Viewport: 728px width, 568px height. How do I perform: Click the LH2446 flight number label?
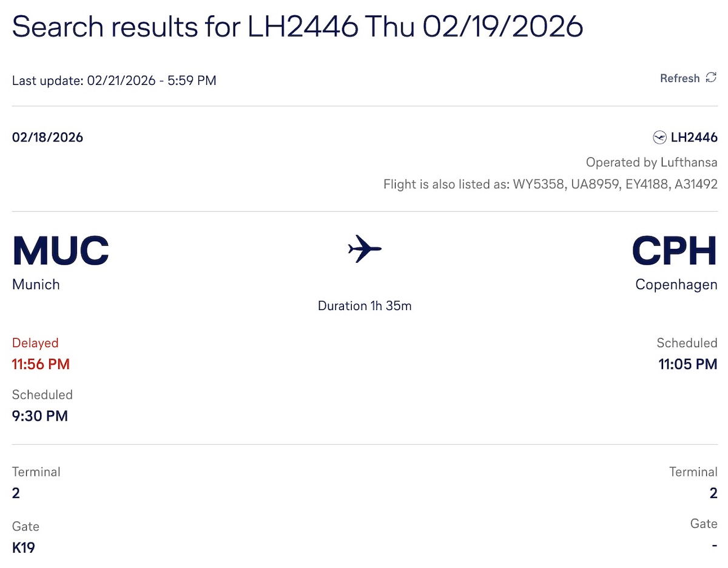pyautogui.click(x=694, y=138)
